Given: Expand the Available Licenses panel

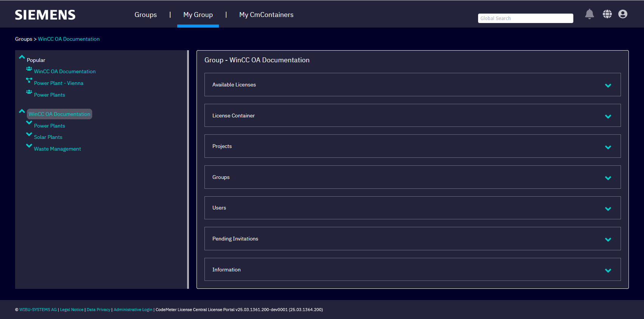Looking at the screenshot, I should (608, 85).
